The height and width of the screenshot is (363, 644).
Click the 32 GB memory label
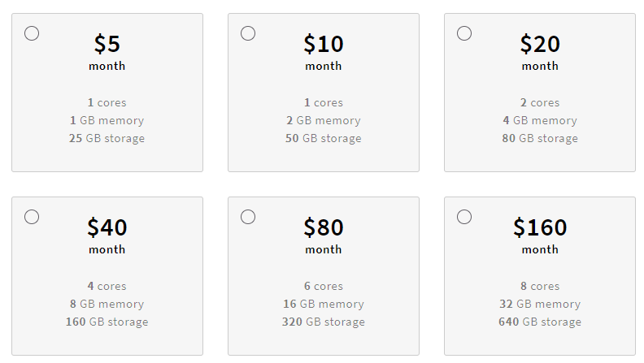coord(540,305)
